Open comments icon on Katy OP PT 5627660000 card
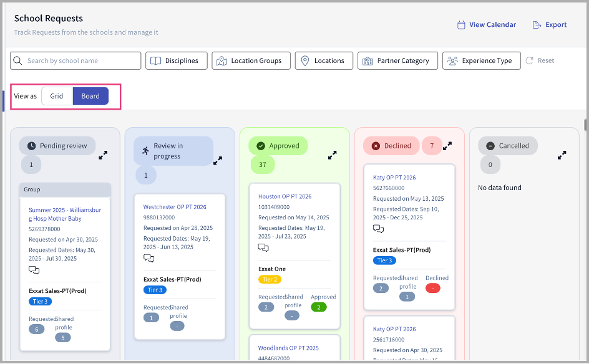This screenshot has height=364, width=589. 378,229
